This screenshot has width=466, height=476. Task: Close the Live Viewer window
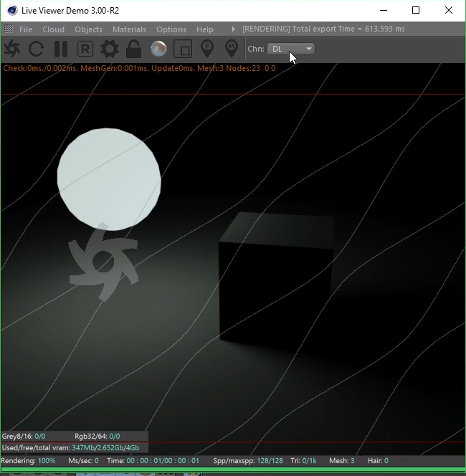tap(449, 10)
